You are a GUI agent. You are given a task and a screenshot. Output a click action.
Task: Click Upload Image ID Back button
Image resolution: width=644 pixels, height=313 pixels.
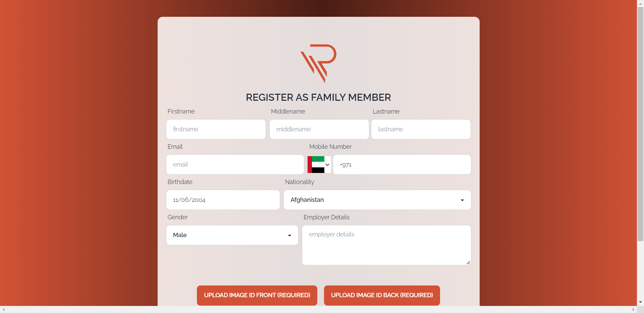(x=382, y=295)
